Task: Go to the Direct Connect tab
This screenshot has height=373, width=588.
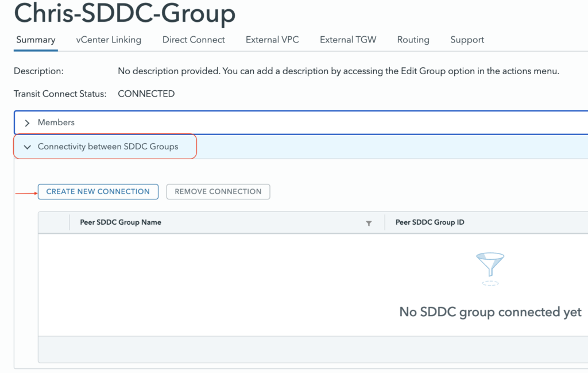Action: coord(194,40)
